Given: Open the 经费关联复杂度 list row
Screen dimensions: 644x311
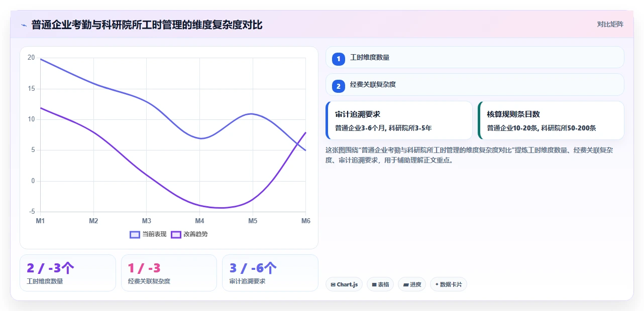Looking at the screenshot, I should click(x=475, y=85).
